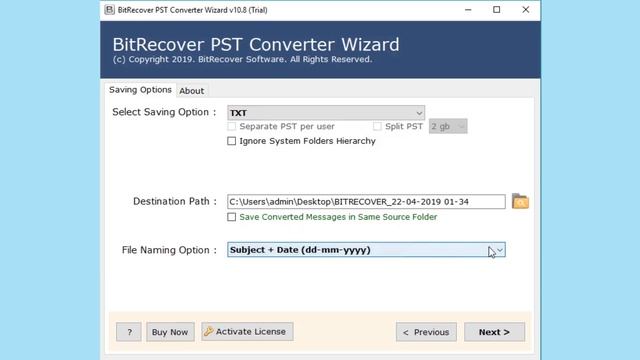
Task: Click the Buy Now button
Action: click(x=170, y=332)
